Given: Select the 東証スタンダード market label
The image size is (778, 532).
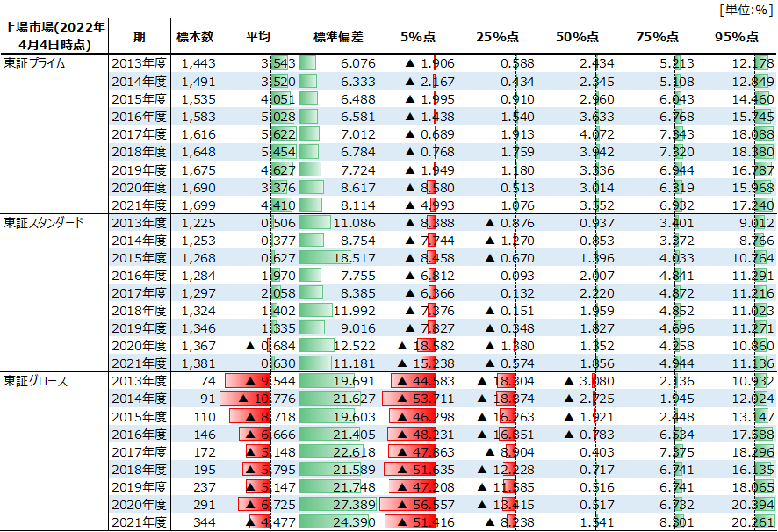Looking at the screenshot, I should point(43,222).
